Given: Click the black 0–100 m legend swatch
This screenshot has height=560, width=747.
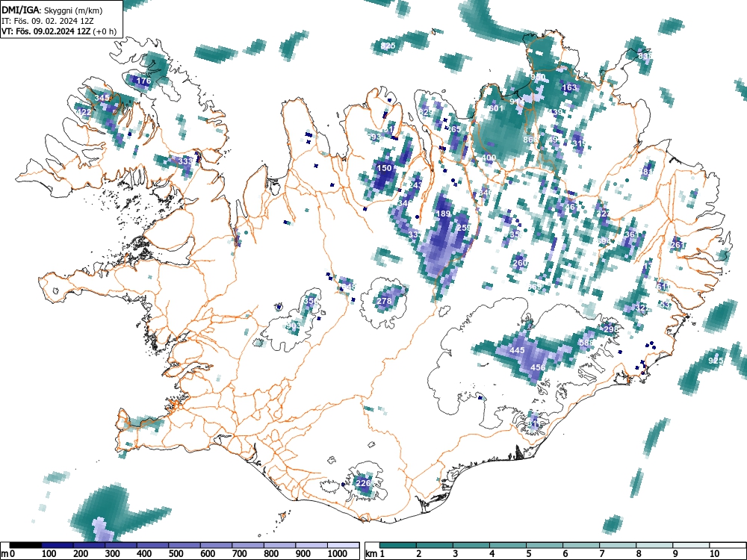Looking at the screenshot, I should pyautogui.click(x=25, y=545).
